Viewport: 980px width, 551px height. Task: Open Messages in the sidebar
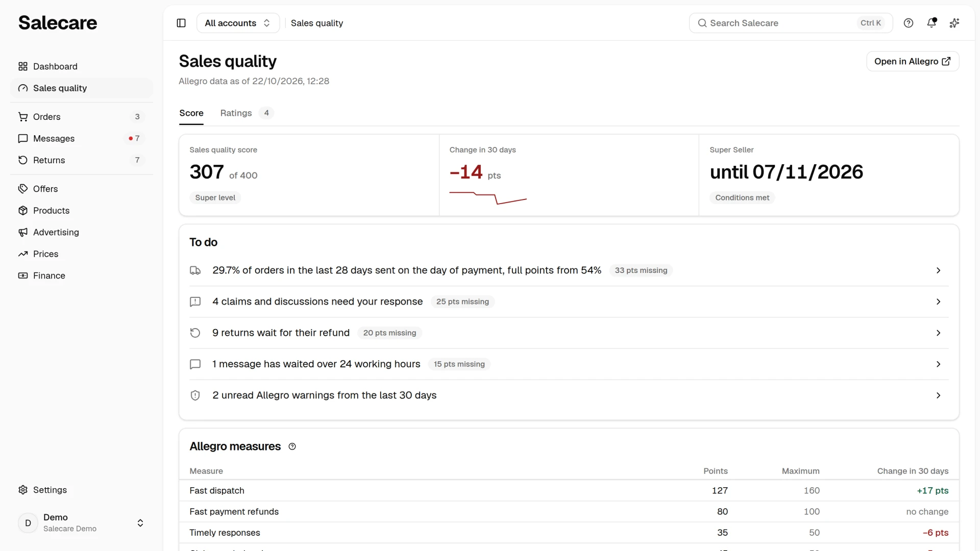(x=82, y=138)
